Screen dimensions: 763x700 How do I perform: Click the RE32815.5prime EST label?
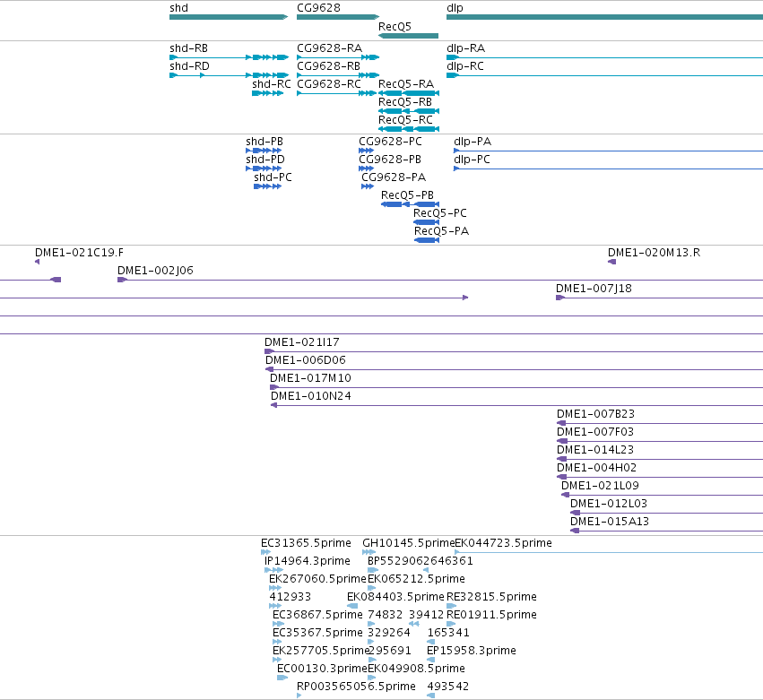491,597
